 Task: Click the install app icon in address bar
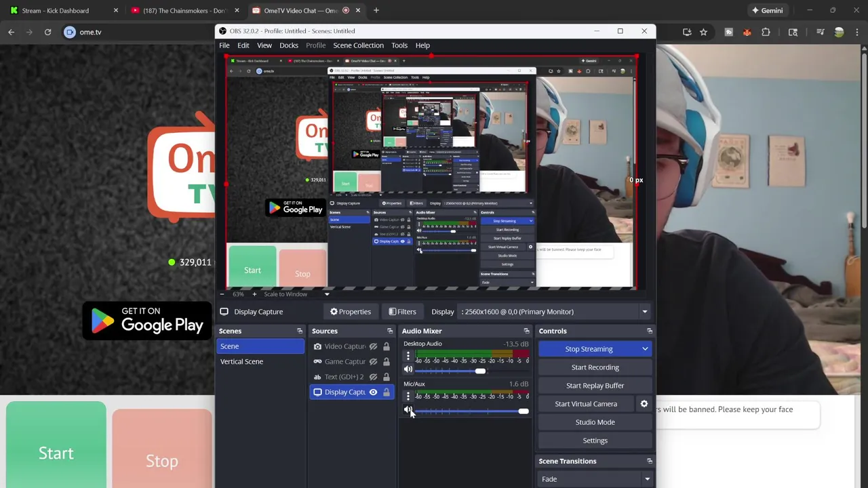tap(687, 32)
